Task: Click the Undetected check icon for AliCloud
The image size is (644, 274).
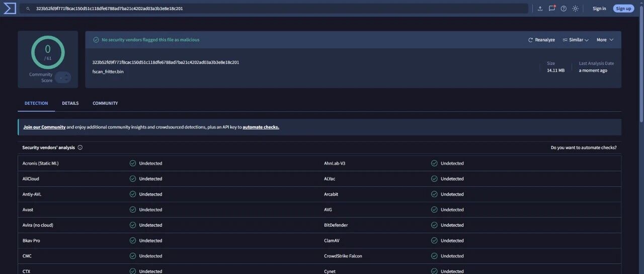Action: [x=133, y=179]
